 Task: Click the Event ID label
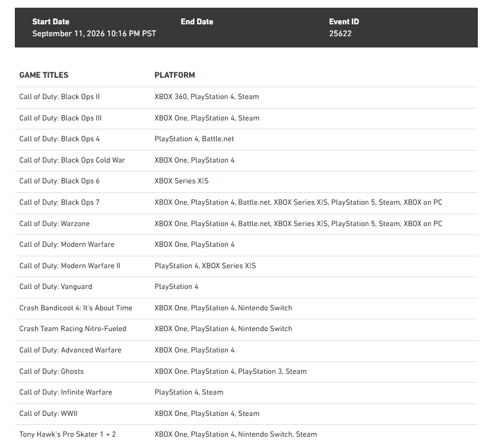click(344, 22)
